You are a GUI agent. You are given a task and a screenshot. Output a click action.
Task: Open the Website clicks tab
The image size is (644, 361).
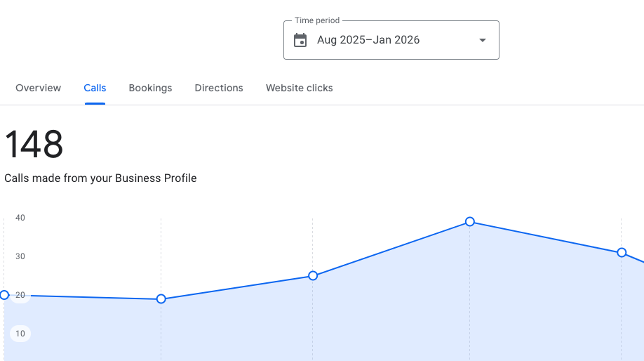[x=299, y=88]
